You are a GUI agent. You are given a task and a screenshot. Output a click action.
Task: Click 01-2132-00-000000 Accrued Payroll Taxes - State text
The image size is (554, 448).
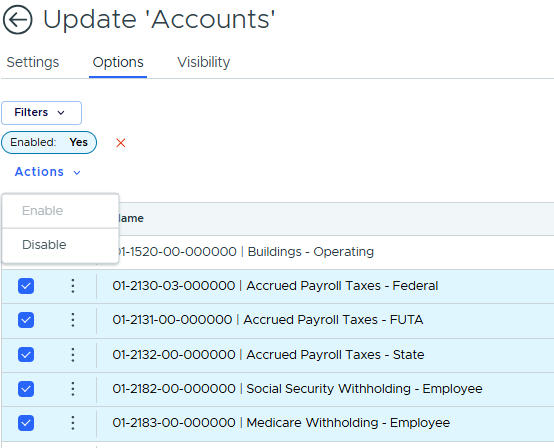[268, 354]
